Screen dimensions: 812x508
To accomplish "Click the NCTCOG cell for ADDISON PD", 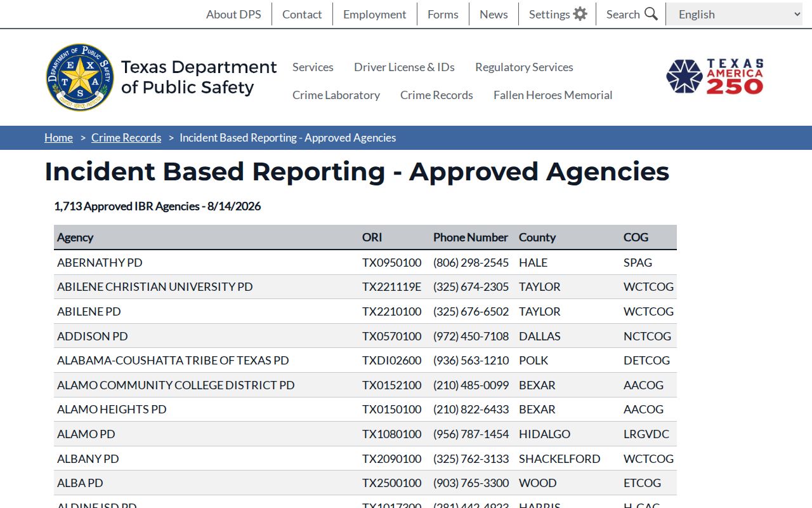I will pos(647,336).
